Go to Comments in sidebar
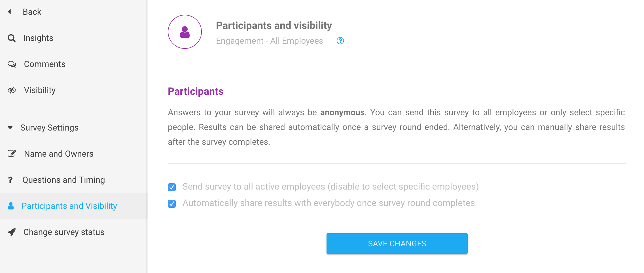 [45, 64]
